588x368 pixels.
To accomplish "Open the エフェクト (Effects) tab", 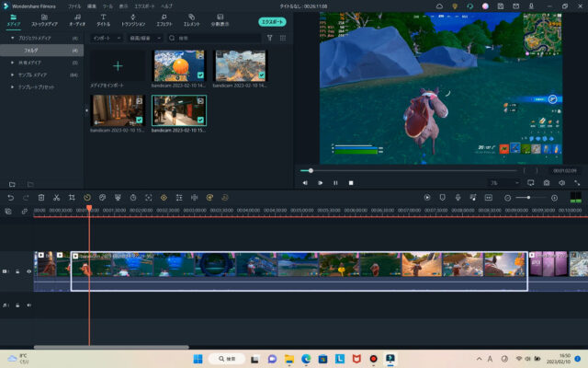I will click(x=164, y=20).
